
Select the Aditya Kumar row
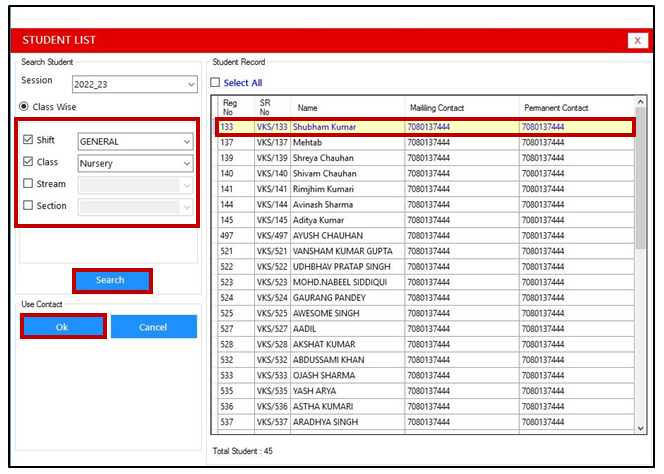[426, 220]
